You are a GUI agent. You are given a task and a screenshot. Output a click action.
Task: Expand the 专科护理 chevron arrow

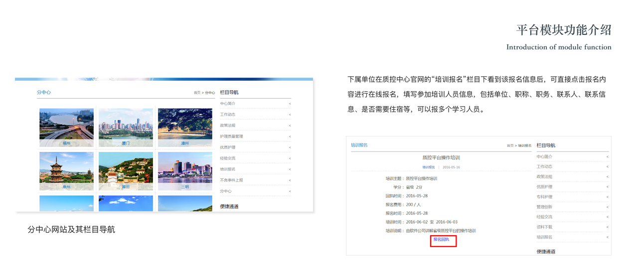click(x=607, y=197)
